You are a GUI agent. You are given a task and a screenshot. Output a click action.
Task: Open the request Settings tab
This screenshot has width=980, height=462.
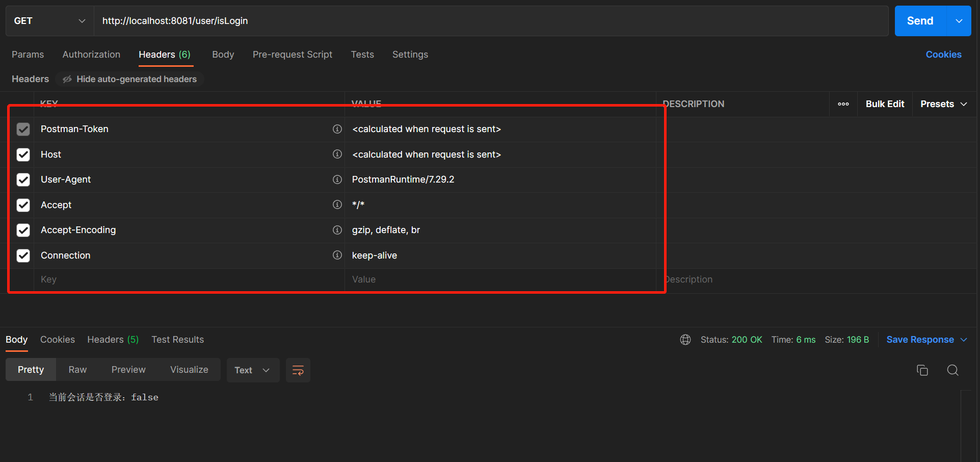(x=410, y=55)
